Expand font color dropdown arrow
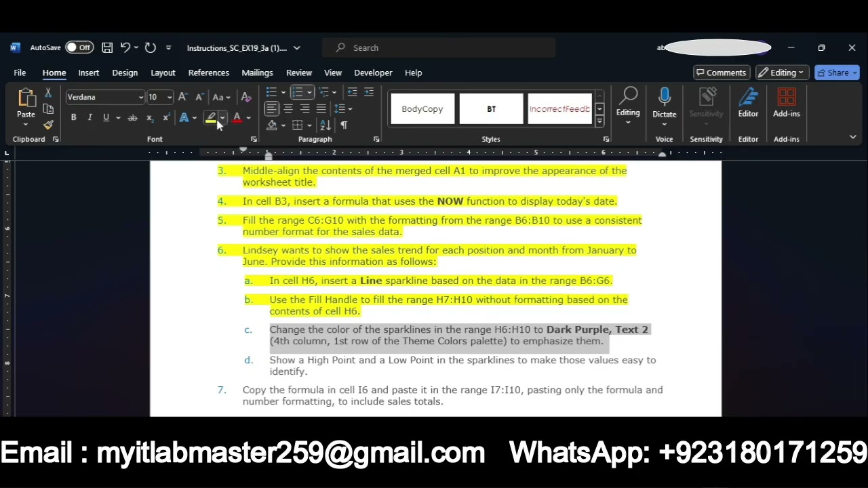Viewport: 868px width, 488px height. click(249, 118)
